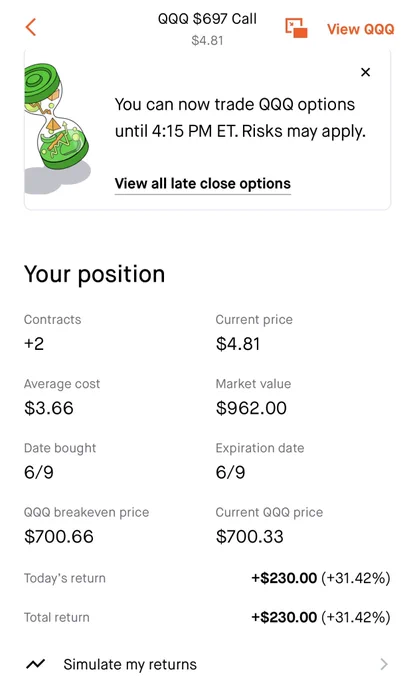The width and height of the screenshot is (415, 680).
Task: Tap the Contracts +2 value
Action: [34, 344]
